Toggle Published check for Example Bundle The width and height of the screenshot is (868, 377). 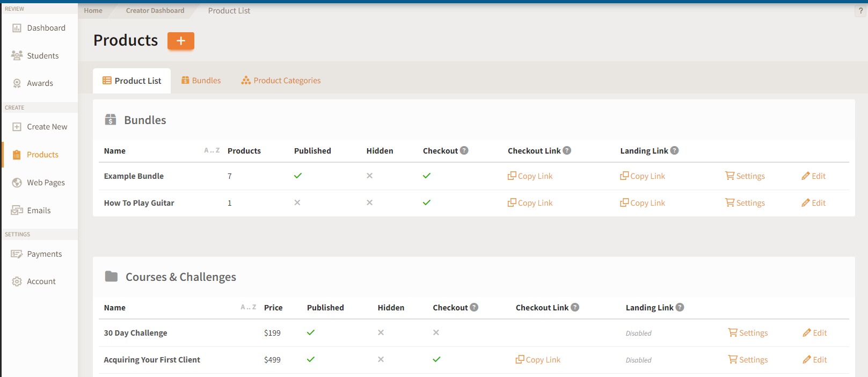tap(298, 176)
